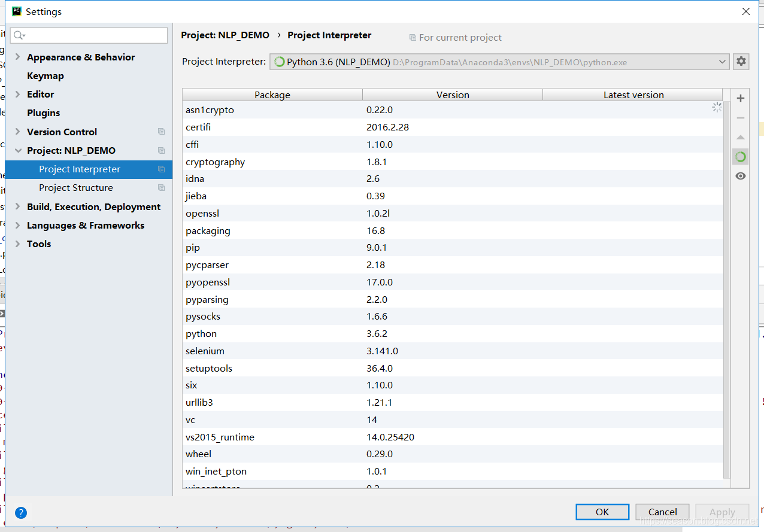Click the For current project icon

pos(413,37)
